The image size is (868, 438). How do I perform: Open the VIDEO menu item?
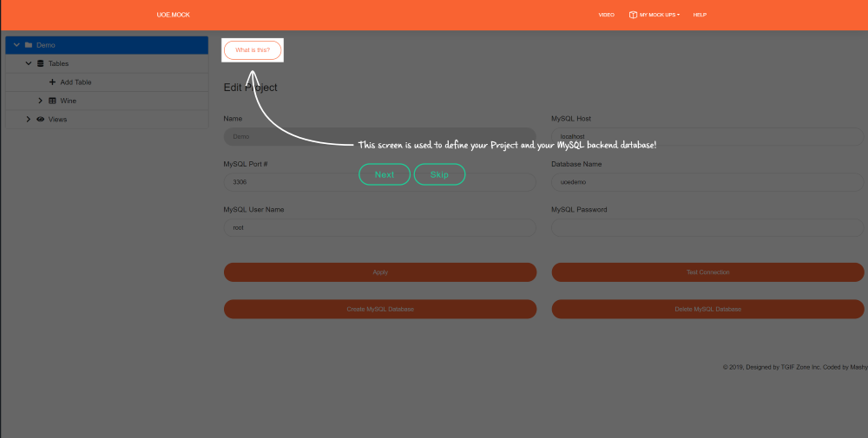[x=606, y=15]
